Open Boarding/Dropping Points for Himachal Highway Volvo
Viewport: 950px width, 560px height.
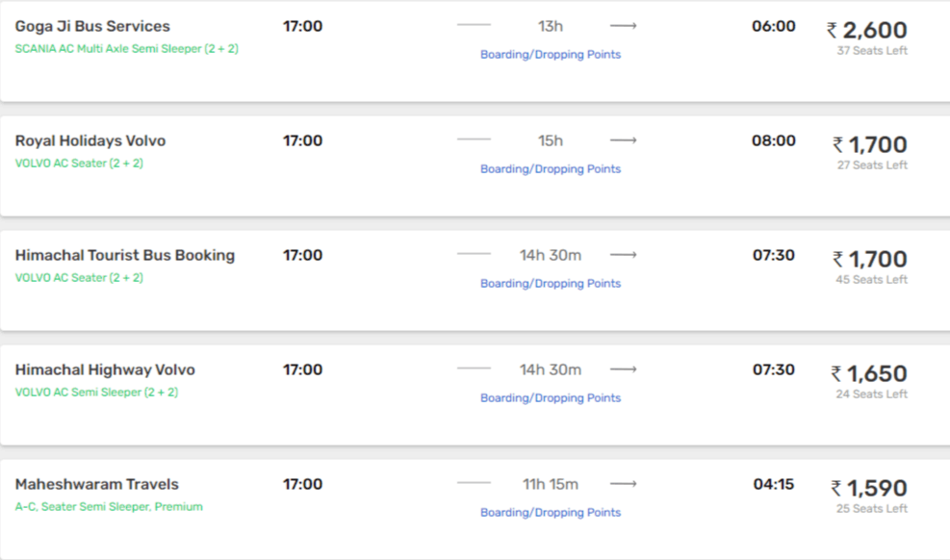(x=551, y=397)
